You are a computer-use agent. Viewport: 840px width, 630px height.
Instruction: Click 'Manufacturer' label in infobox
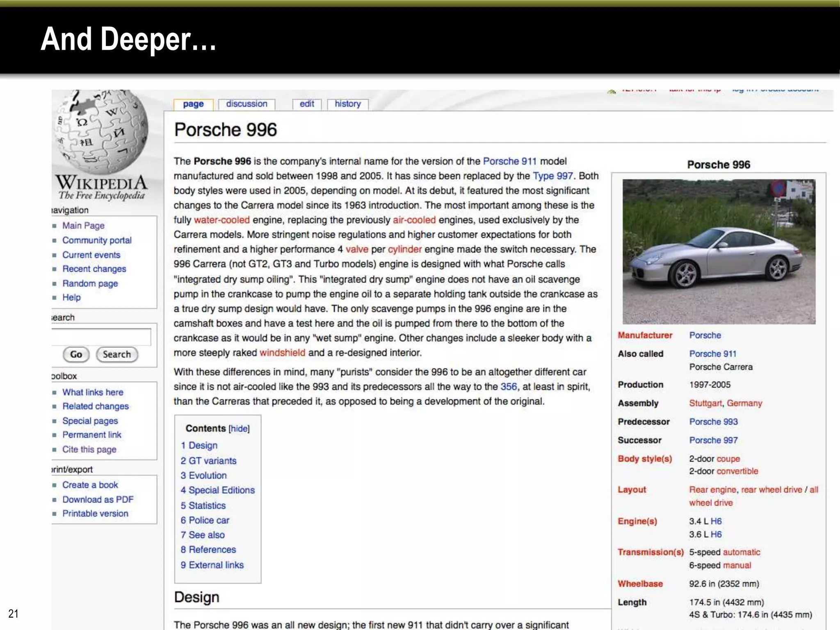(645, 335)
